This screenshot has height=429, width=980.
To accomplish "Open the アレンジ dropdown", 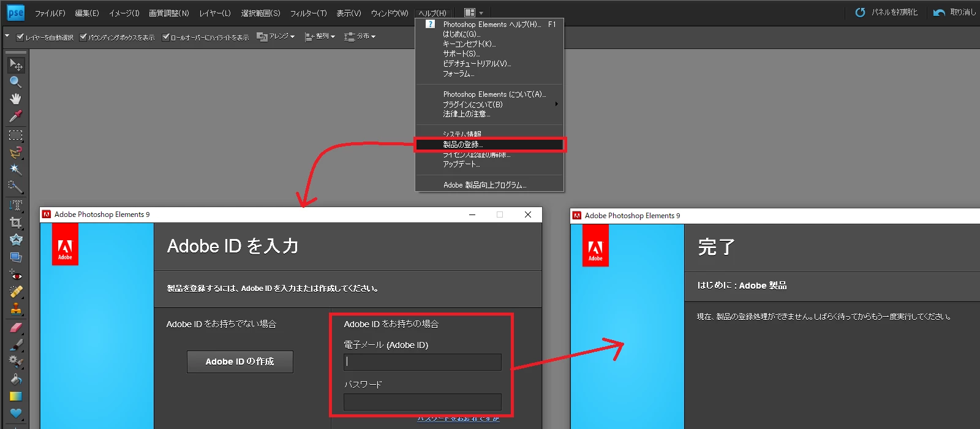I will [x=276, y=37].
